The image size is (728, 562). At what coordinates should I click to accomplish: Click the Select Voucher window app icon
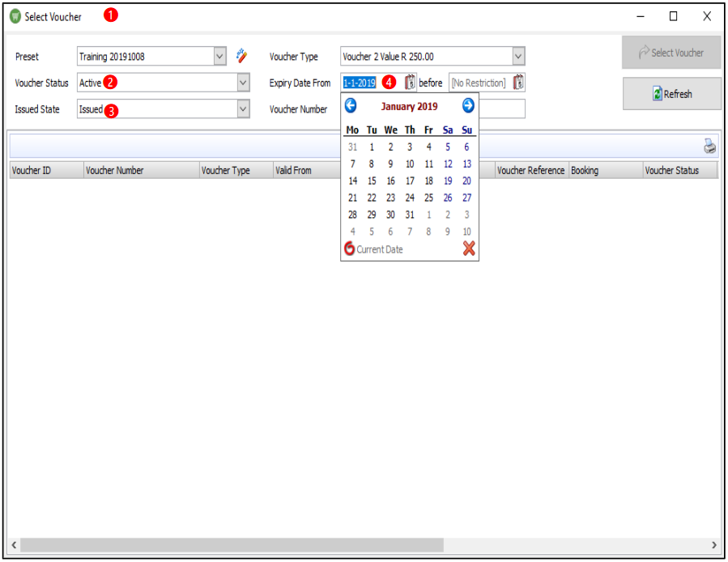click(15, 16)
